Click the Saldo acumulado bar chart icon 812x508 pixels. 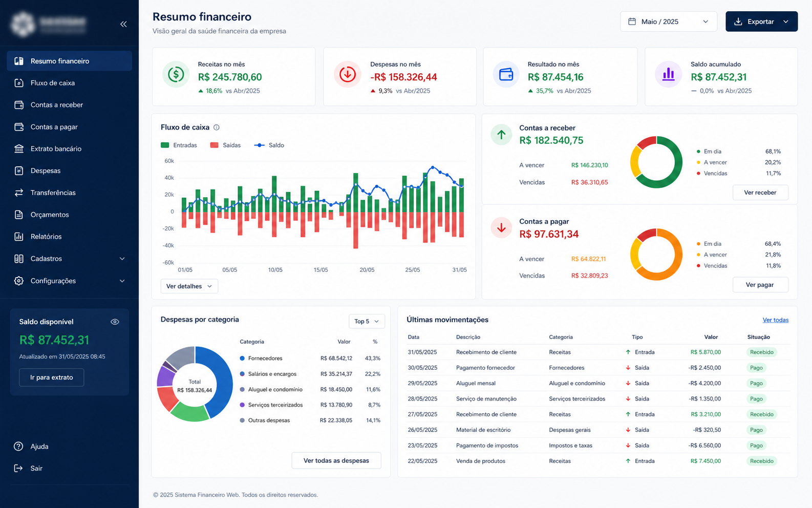point(668,74)
